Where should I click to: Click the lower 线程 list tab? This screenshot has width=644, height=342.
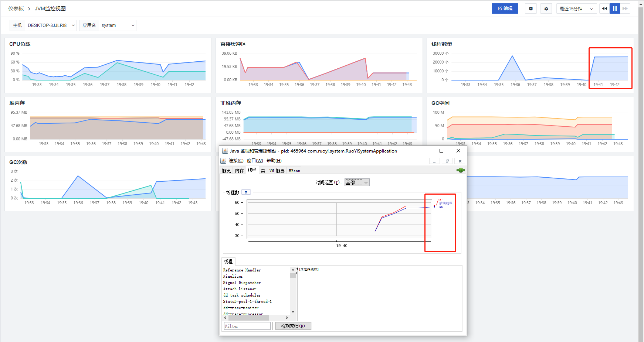pos(228,261)
